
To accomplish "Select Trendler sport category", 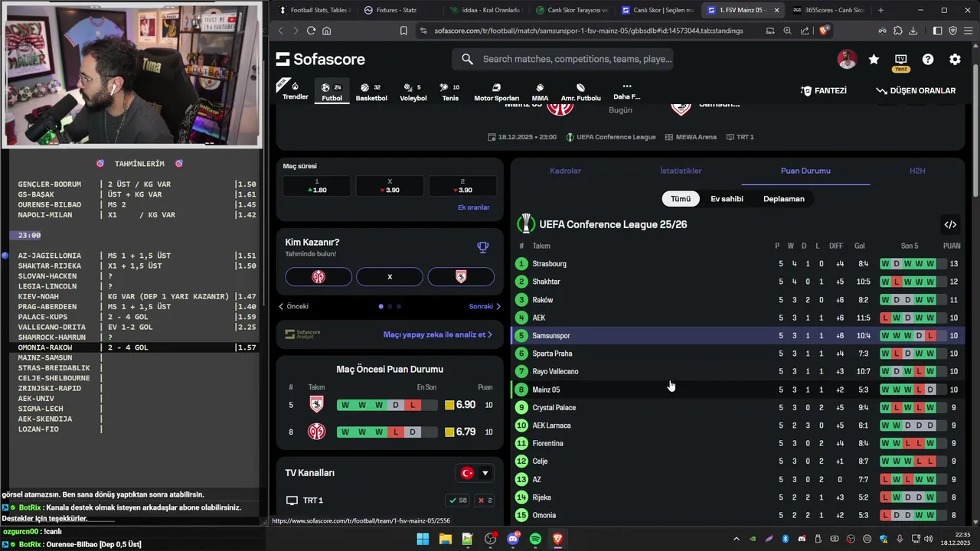I will pyautogui.click(x=295, y=90).
